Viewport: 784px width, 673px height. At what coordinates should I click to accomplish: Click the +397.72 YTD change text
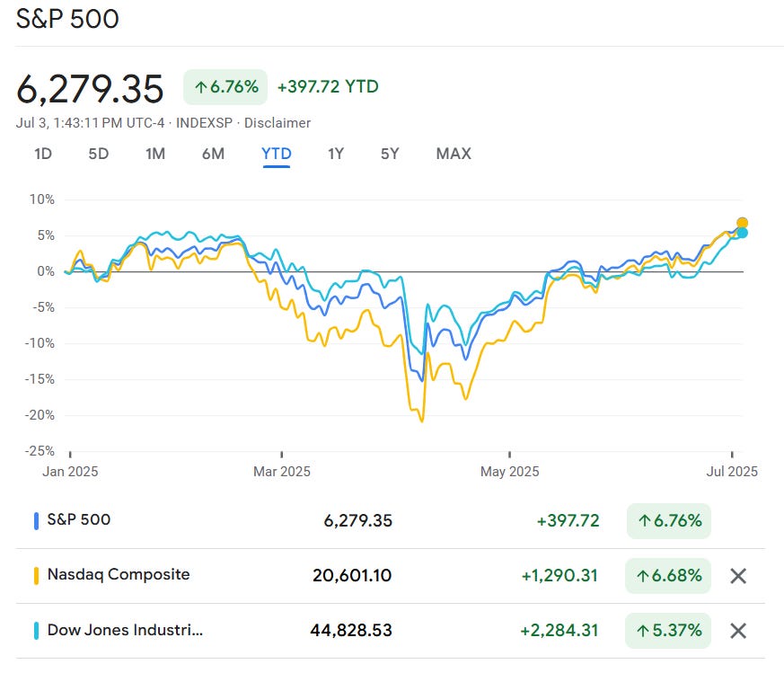point(328,86)
